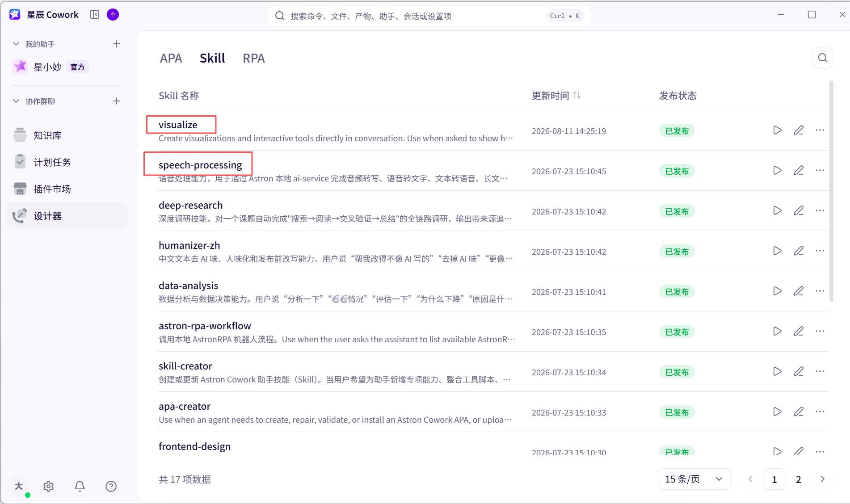Open more options for deep-research
This screenshot has width=850, height=504.
(820, 210)
